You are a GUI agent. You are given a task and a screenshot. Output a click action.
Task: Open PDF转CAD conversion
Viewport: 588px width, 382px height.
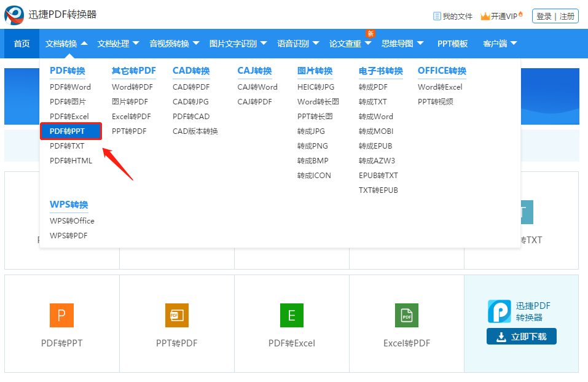tap(191, 117)
